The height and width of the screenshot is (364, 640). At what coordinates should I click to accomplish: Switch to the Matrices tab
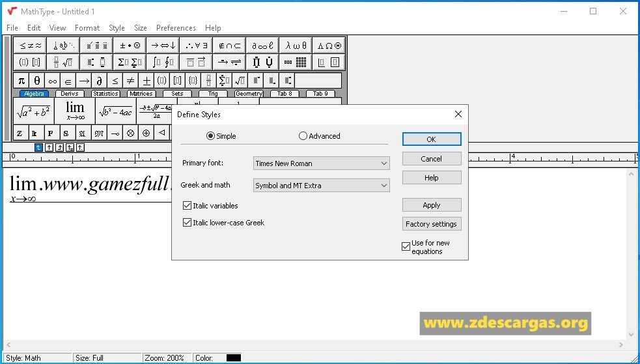pyautogui.click(x=141, y=94)
